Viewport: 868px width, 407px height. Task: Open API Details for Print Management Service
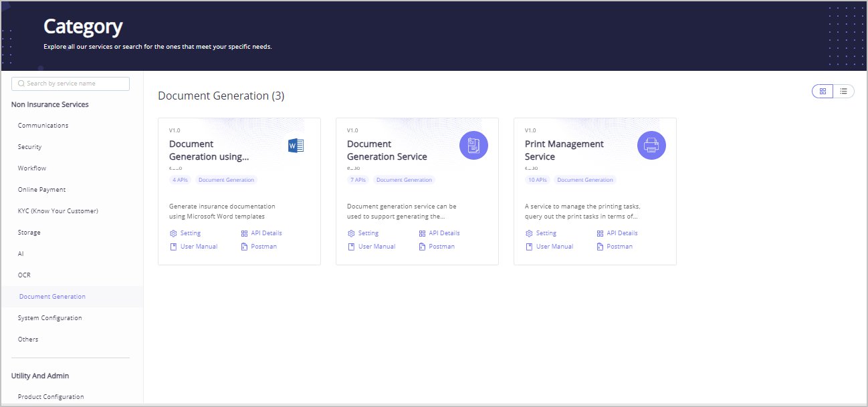pos(622,233)
